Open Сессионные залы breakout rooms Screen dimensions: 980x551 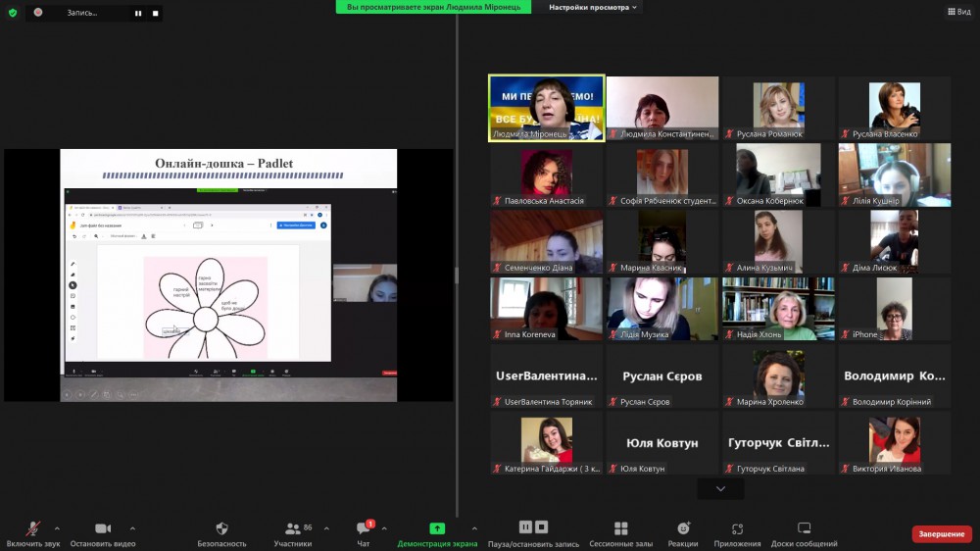620,528
